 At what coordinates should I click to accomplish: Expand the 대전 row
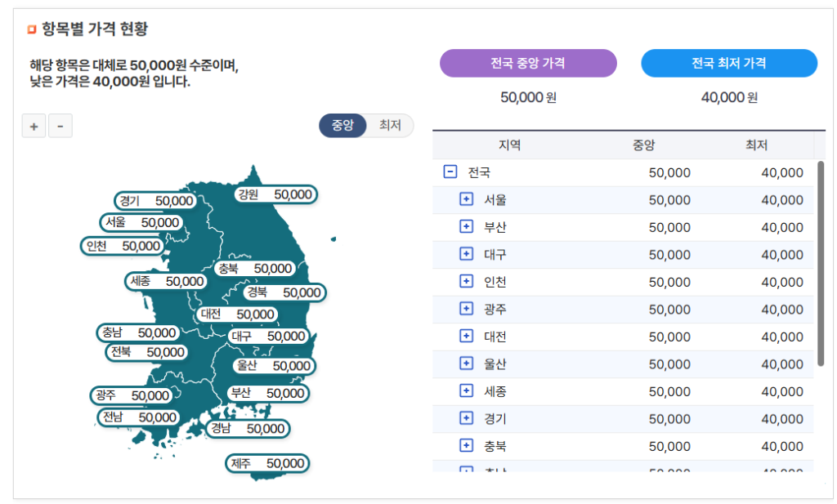(x=467, y=336)
